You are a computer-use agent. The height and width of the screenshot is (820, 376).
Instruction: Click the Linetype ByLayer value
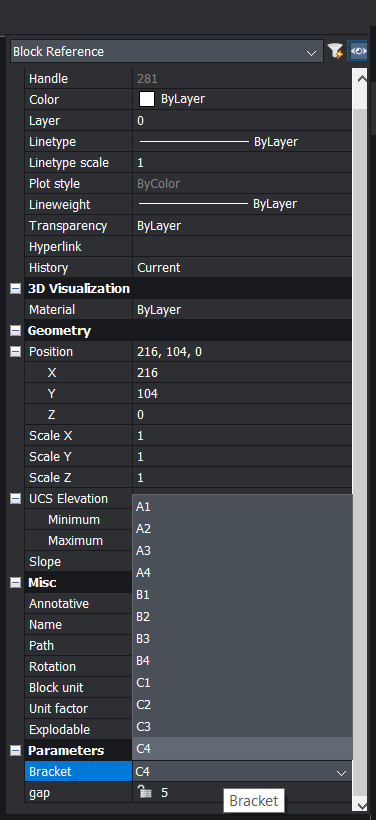pos(242,142)
